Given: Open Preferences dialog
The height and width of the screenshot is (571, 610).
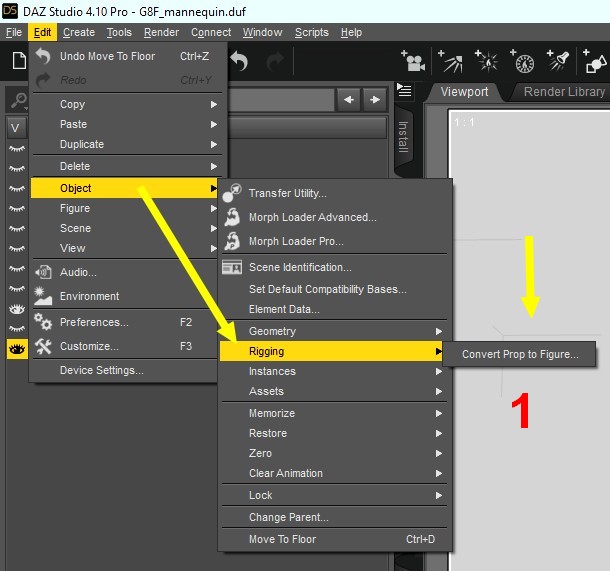Looking at the screenshot, I should click(x=124, y=322).
